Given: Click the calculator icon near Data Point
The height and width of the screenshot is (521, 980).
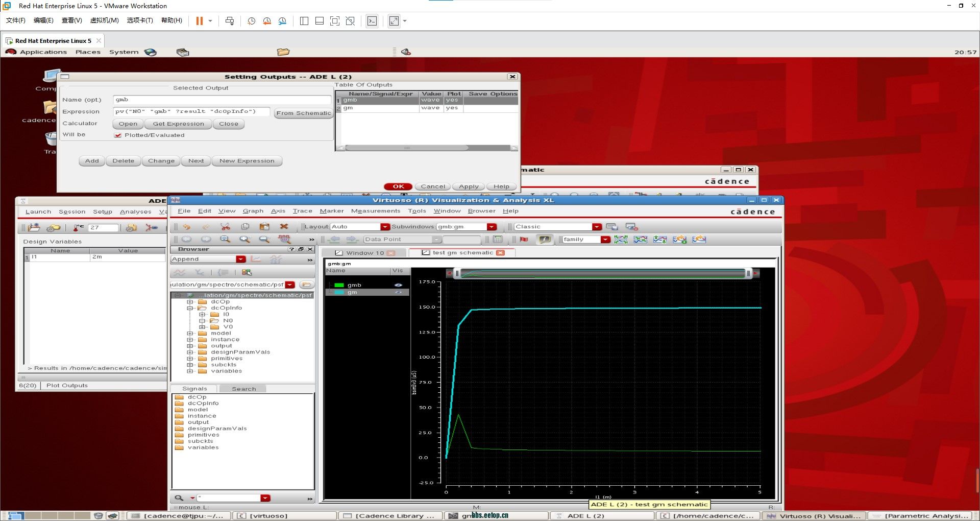Looking at the screenshot, I should pos(498,239).
